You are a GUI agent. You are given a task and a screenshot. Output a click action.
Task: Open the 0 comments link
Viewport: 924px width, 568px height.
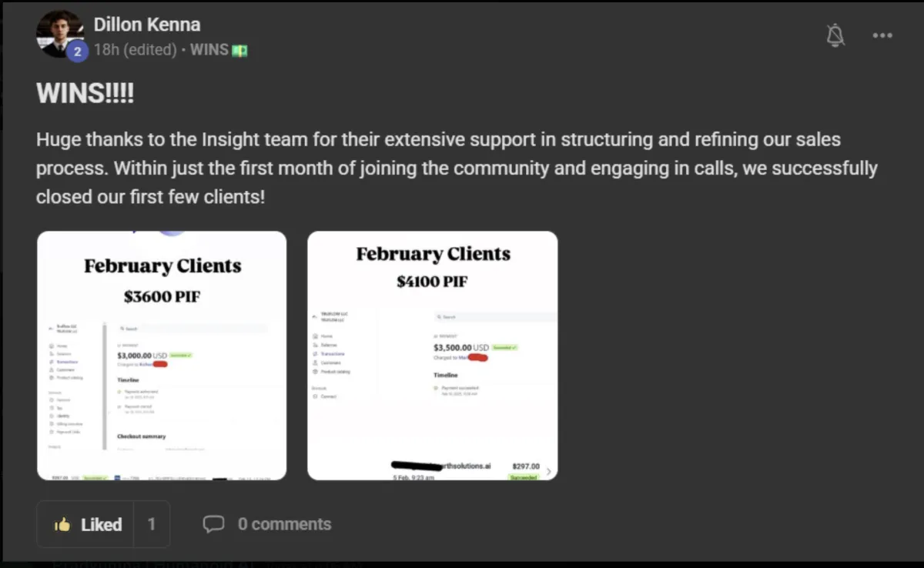[x=284, y=524]
